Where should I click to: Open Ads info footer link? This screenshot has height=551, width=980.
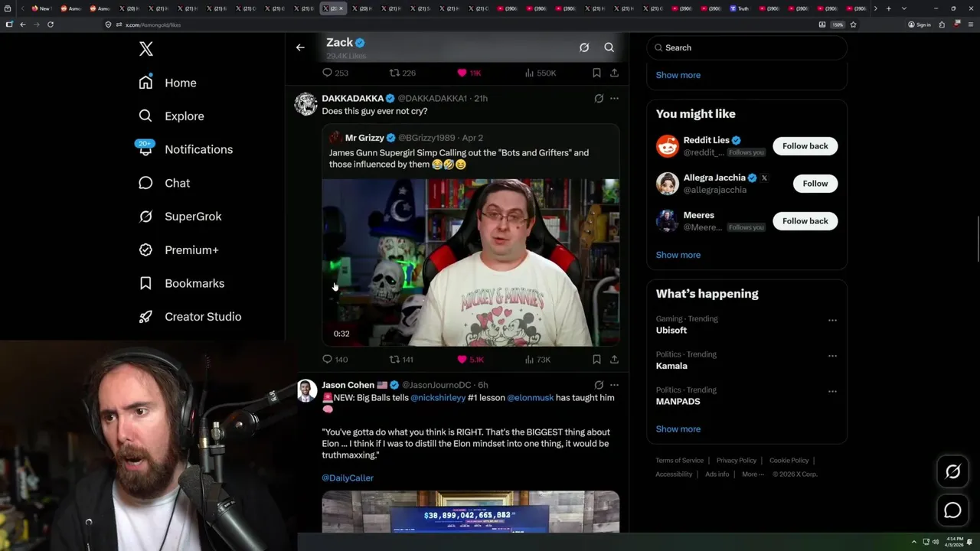coord(717,474)
